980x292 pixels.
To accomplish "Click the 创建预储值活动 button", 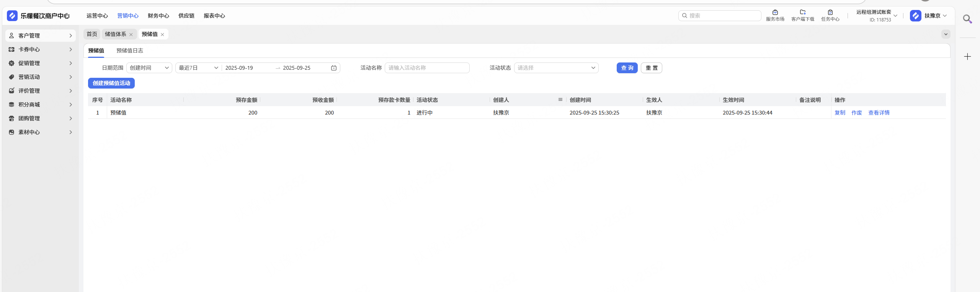I will tap(111, 83).
